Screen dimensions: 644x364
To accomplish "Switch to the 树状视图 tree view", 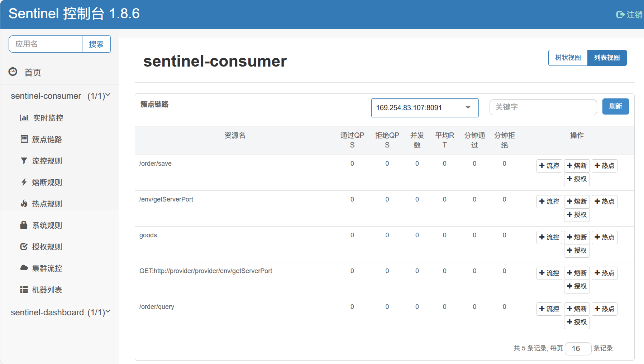I will pos(568,58).
